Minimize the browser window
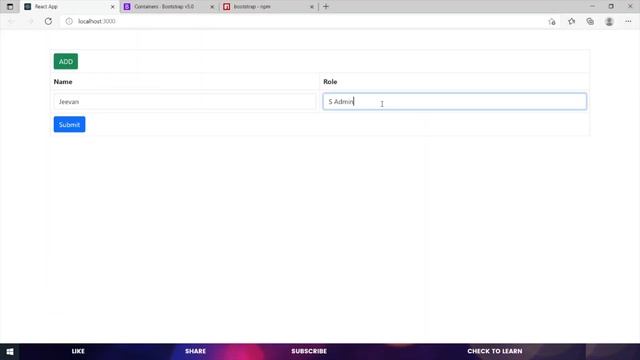Viewport: 640px width, 360px height. coord(592,7)
